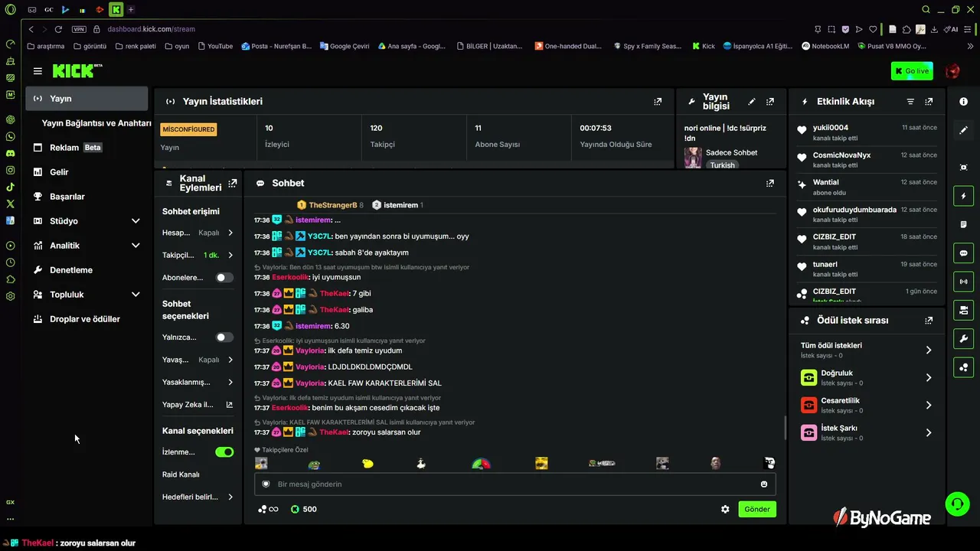Click Vayloria username on message ilk defa temiz uyudum
The image size is (980, 551).
[310, 350]
